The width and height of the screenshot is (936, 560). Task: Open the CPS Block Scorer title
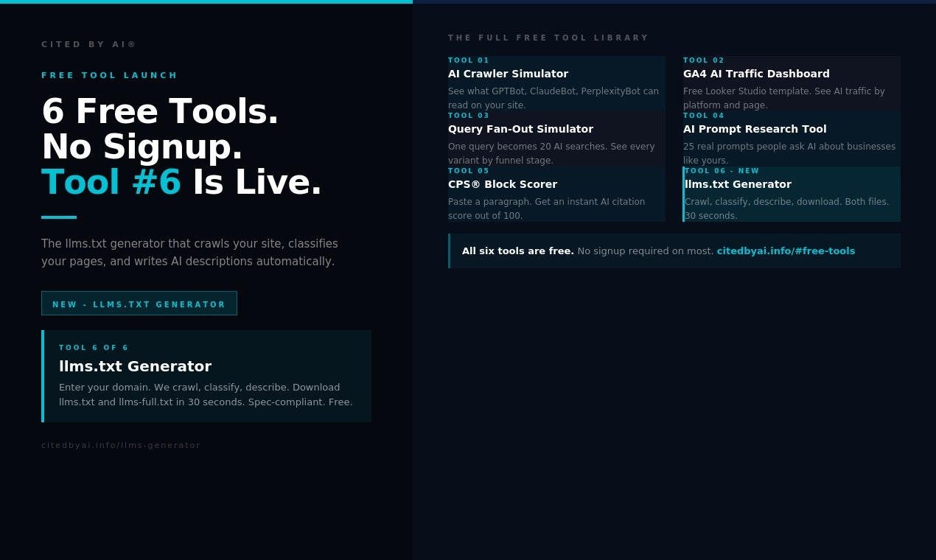click(503, 184)
